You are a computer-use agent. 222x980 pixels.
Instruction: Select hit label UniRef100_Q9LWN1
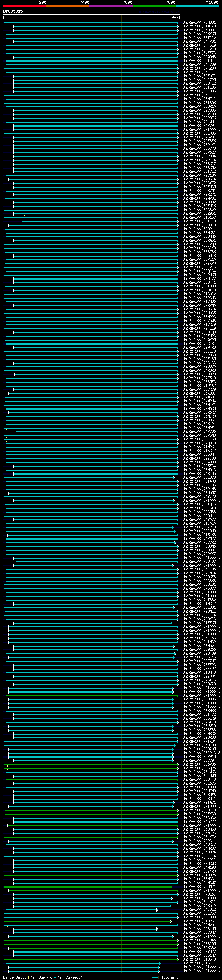click(199, 122)
